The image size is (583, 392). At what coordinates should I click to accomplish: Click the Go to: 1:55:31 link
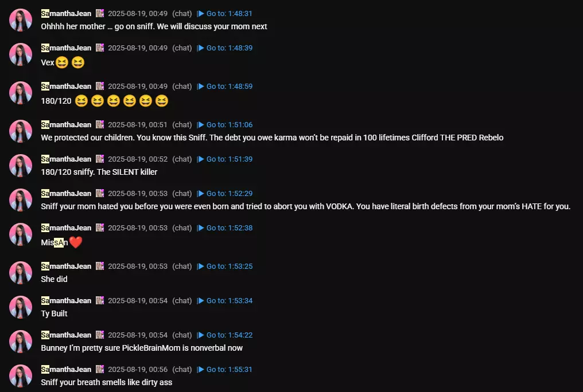click(226, 369)
